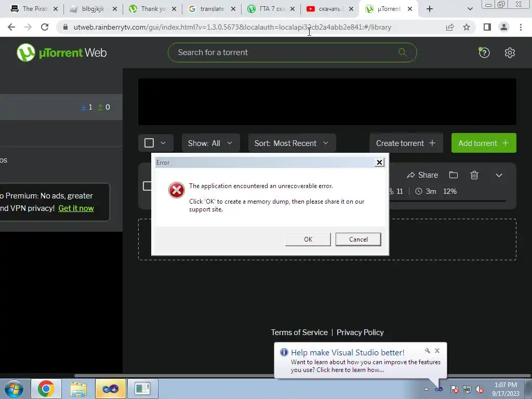Close the Error dialog with X

click(x=379, y=163)
